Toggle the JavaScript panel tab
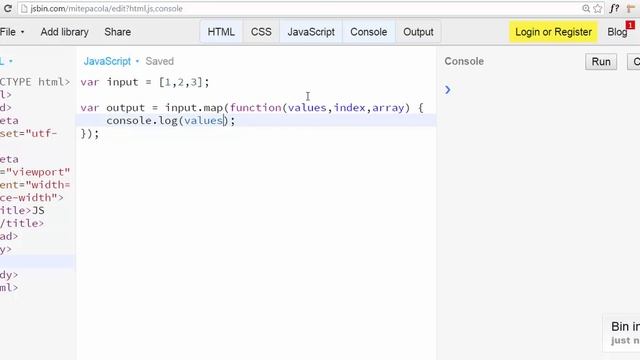Screen dimensions: 640x360 point(311,32)
